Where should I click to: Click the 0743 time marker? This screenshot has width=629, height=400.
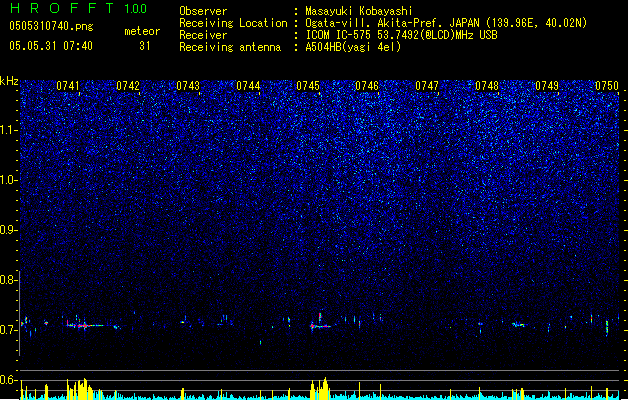click(x=188, y=86)
